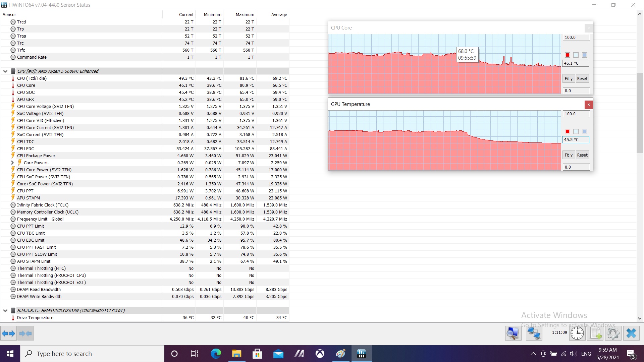Click the blue color square in GPU Temperature graph

pyautogui.click(x=585, y=131)
